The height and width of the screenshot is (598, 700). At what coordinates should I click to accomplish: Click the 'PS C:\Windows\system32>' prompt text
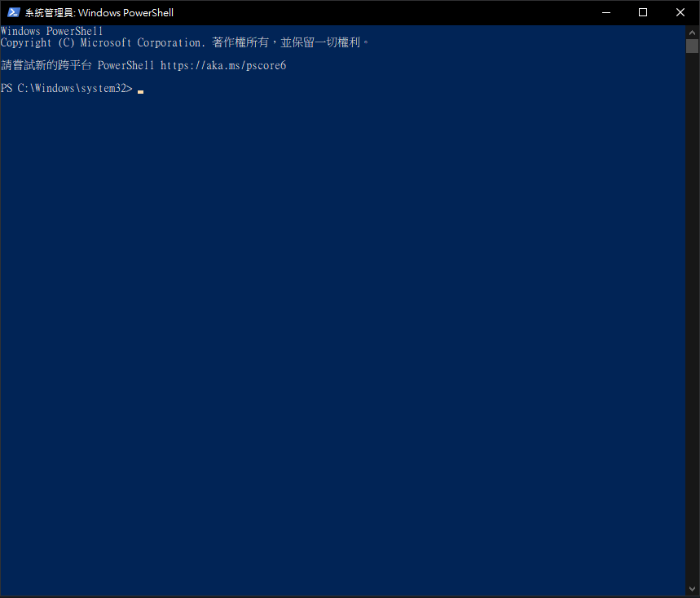(67, 88)
